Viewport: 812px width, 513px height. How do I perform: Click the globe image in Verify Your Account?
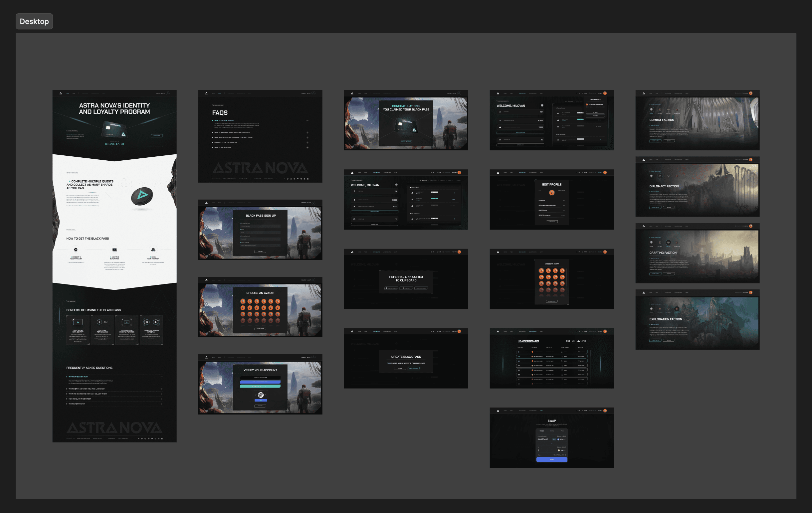pyautogui.click(x=261, y=395)
